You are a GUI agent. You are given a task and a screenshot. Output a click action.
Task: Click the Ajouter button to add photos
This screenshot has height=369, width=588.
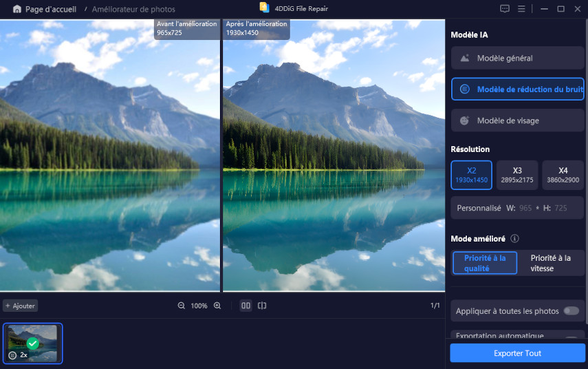(20, 306)
